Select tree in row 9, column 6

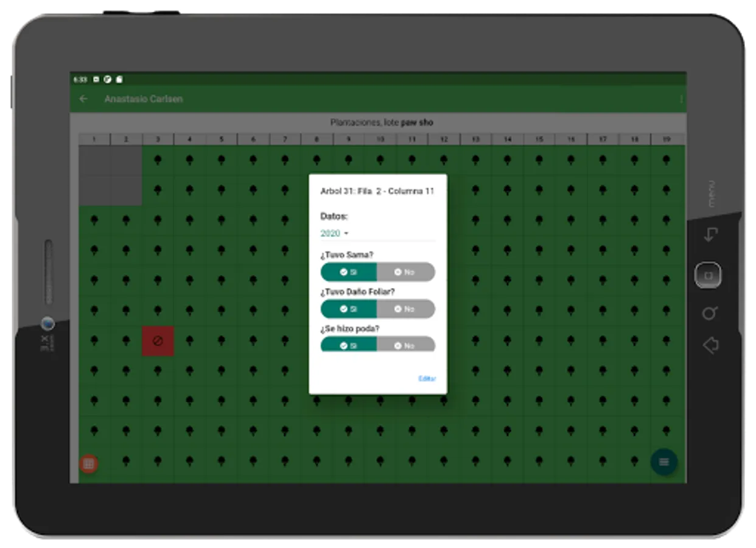click(253, 401)
